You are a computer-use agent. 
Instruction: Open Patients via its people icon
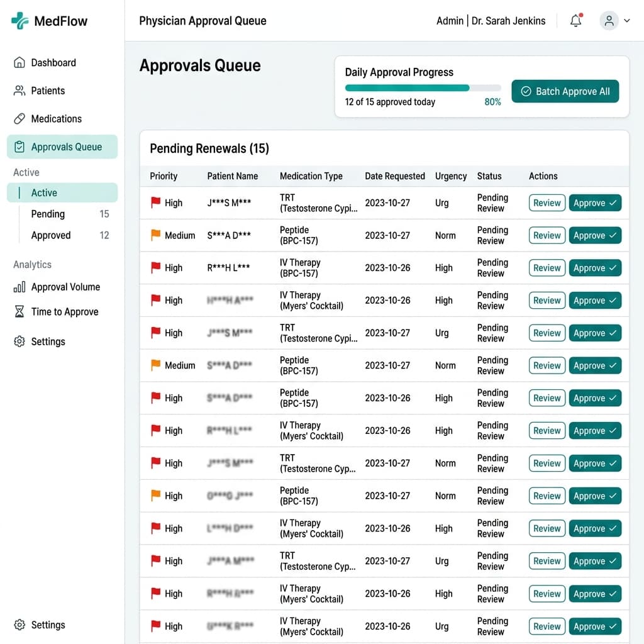[19, 91]
